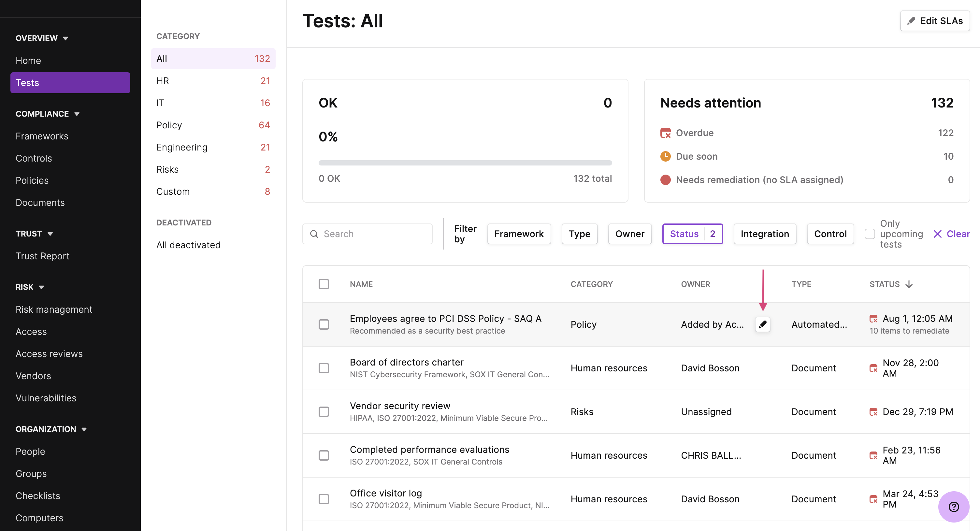Click the OK progress bar
Screen dimensions: 980x531
pos(465,163)
